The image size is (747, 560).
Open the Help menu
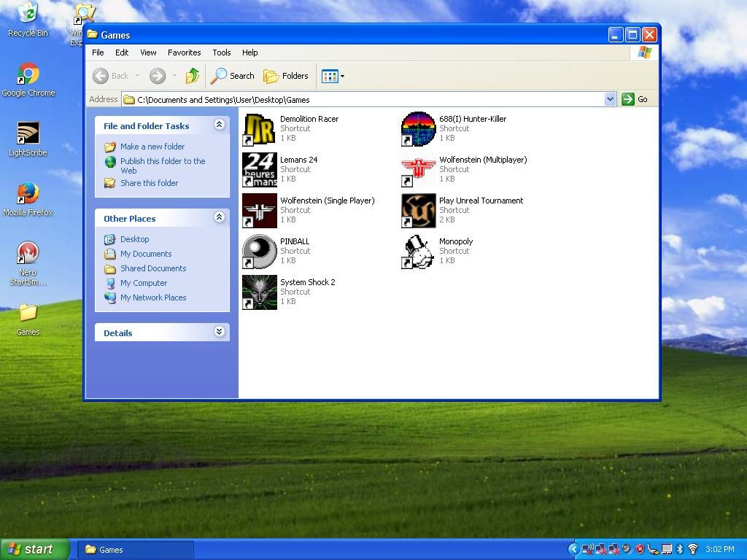click(x=250, y=52)
